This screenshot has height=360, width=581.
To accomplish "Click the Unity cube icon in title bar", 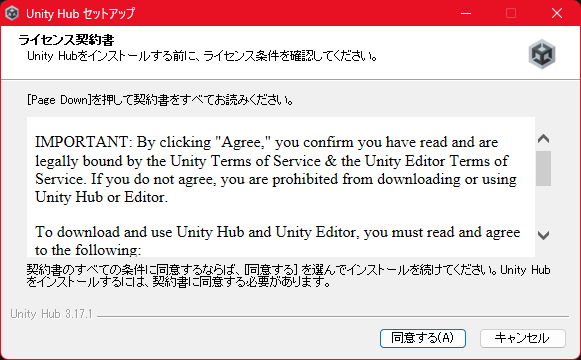I will pyautogui.click(x=12, y=13).
